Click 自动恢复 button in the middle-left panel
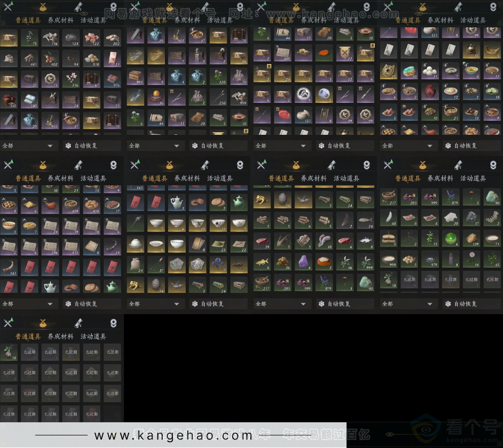The height and width of the screenshot is (448, 503). click(91, 304)
